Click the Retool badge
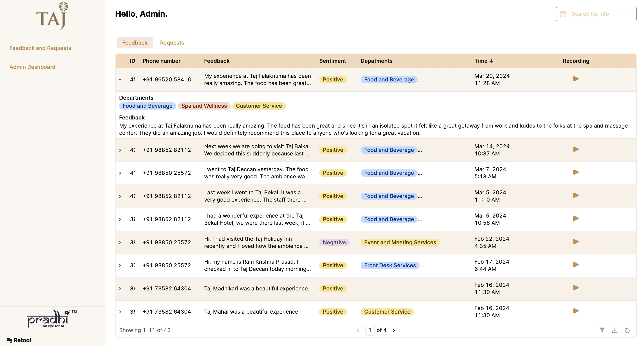644x346 pixels. (x=19, y=340)
